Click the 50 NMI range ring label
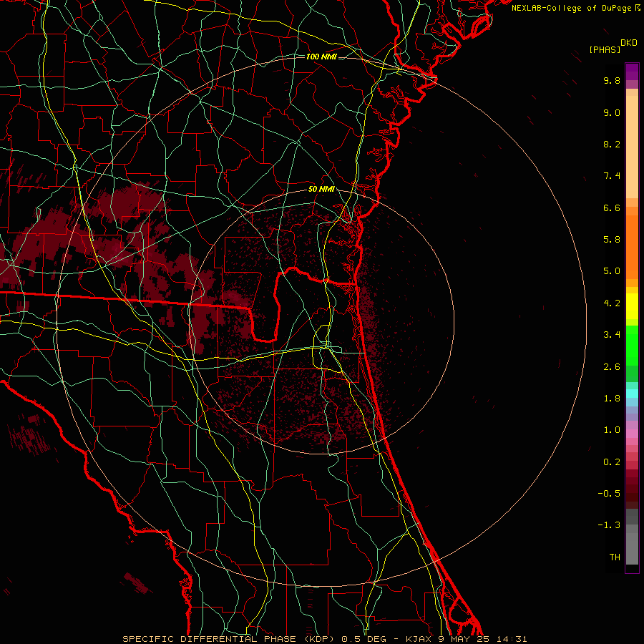644x644 pixels. click(x=321, y=190)
